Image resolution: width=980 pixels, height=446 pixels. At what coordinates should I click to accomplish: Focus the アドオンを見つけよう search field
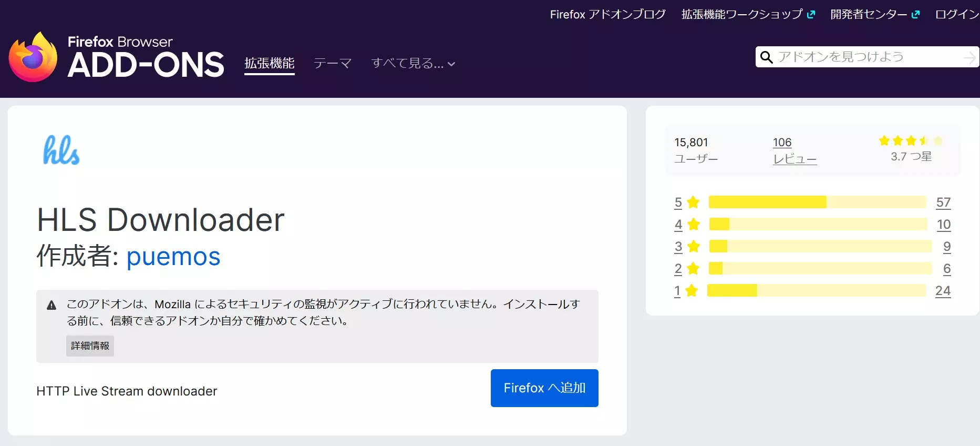[867, 57]
